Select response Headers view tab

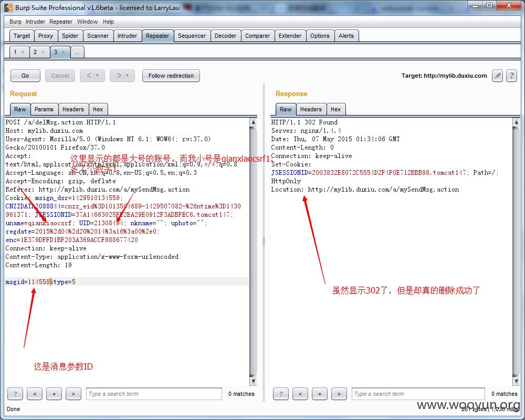tap(311, 109)
